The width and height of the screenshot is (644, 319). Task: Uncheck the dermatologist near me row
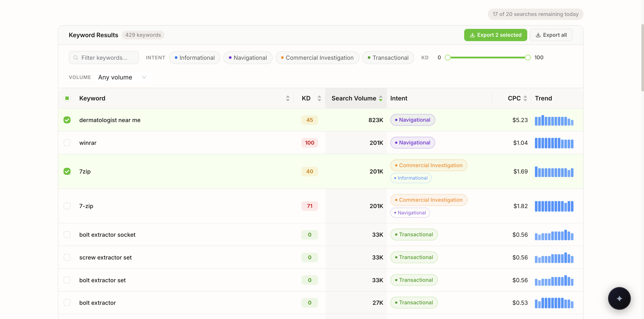[x=67, y=120]
